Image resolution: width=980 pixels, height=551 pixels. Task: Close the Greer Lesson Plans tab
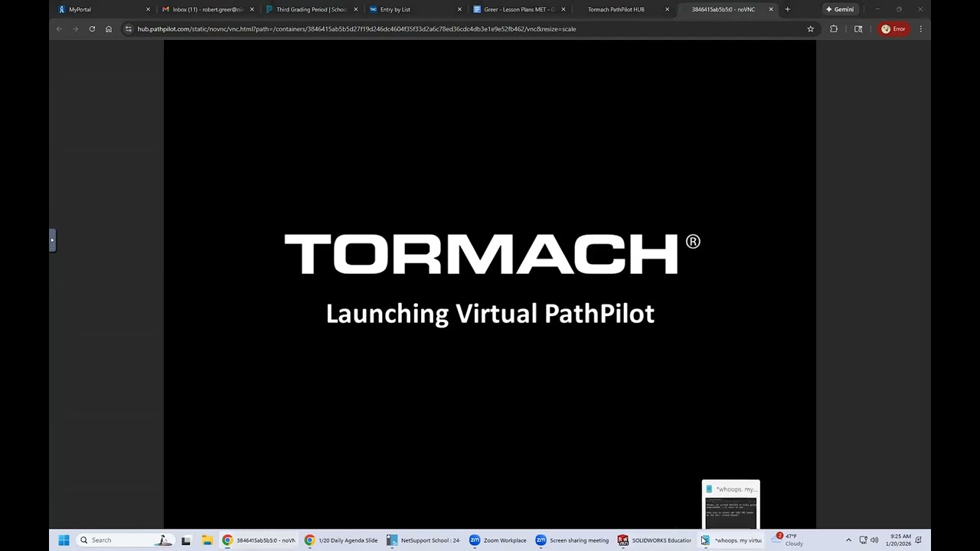click(563, 9)
